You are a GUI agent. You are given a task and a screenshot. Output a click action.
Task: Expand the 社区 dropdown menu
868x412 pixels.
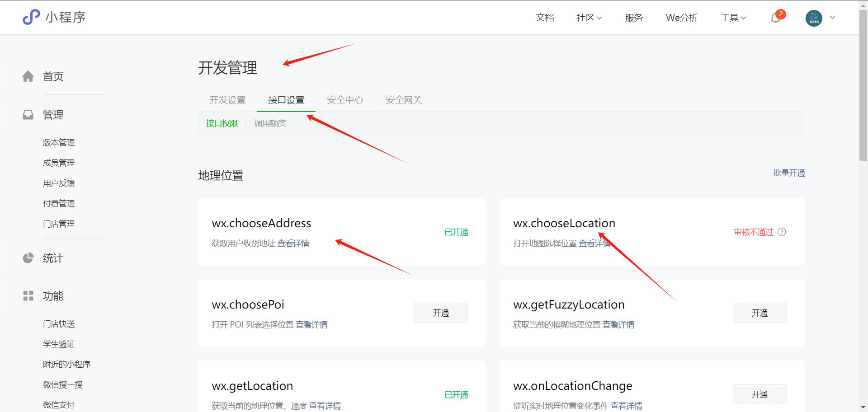(589, 18)
